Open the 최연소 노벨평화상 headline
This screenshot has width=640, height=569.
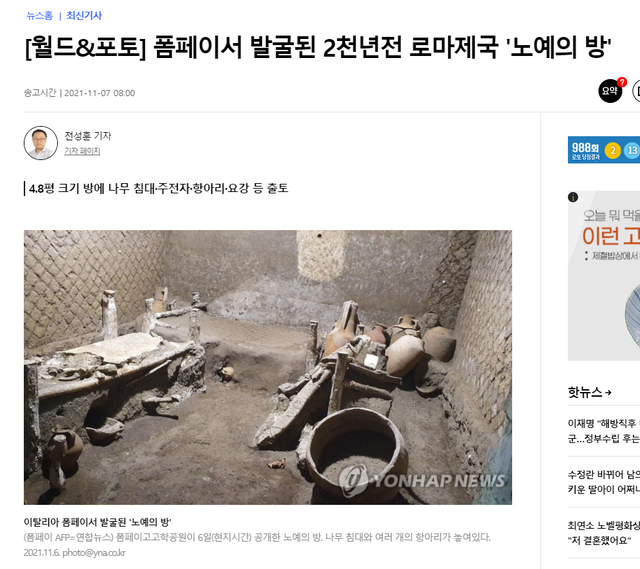point(604,533)
